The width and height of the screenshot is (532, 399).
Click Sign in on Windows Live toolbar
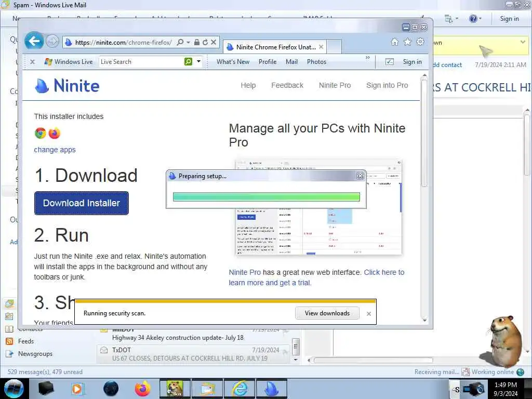[x=412, y=62]
